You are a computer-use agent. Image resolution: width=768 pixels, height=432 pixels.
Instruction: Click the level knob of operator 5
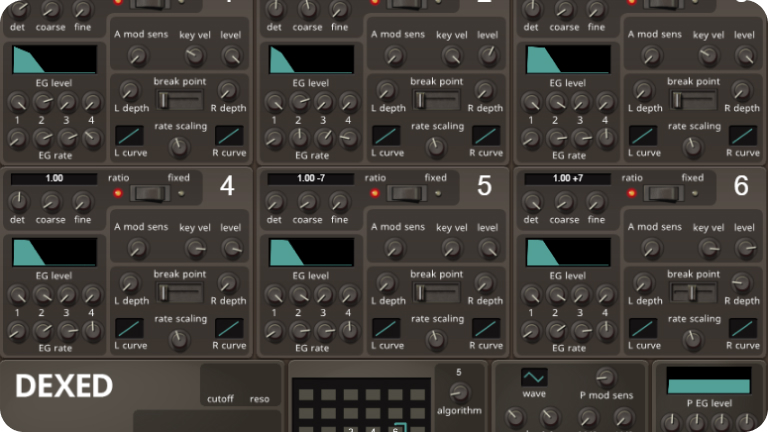pyautogui.click(x=487, y=248)
